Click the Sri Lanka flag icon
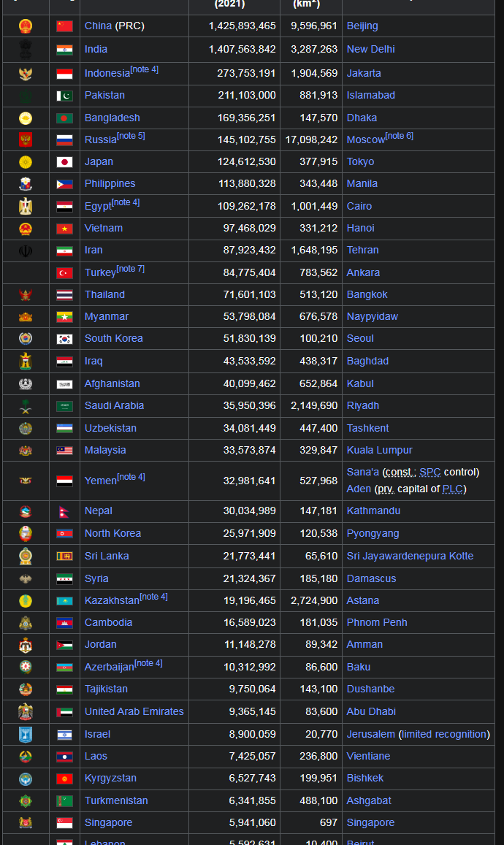This screenshot has height=845, width=504. (64, 557)
